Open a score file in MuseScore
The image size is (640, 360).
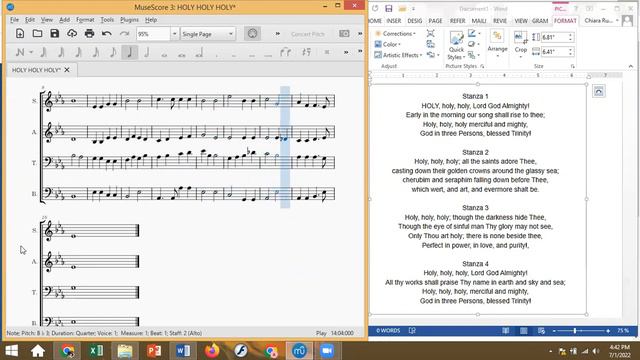click(x=37, y=34)
